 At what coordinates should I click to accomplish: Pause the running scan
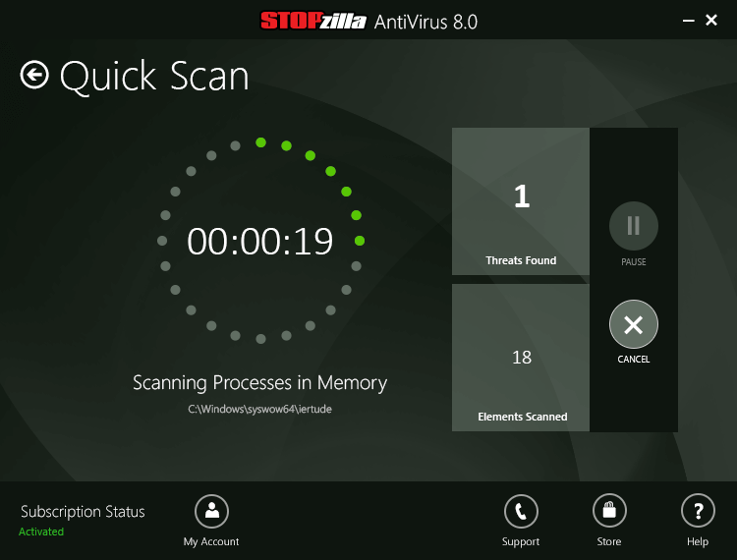(633, 226)
